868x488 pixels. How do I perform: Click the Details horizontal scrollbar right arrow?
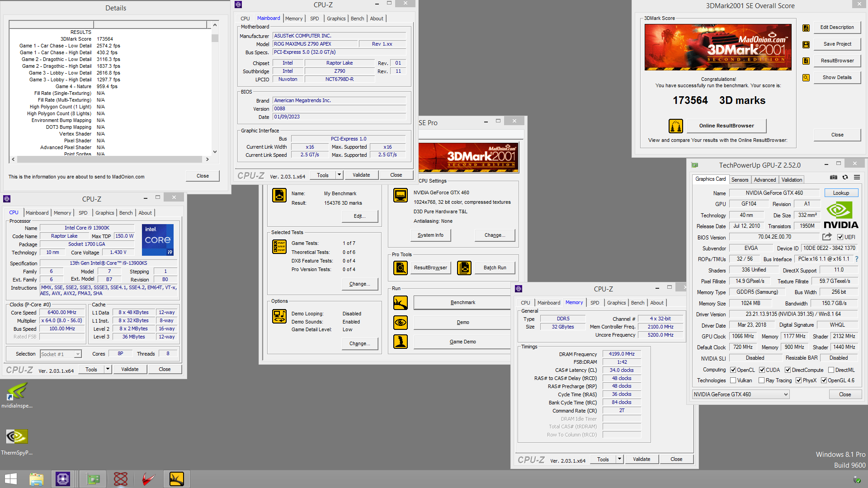(208, 159)
